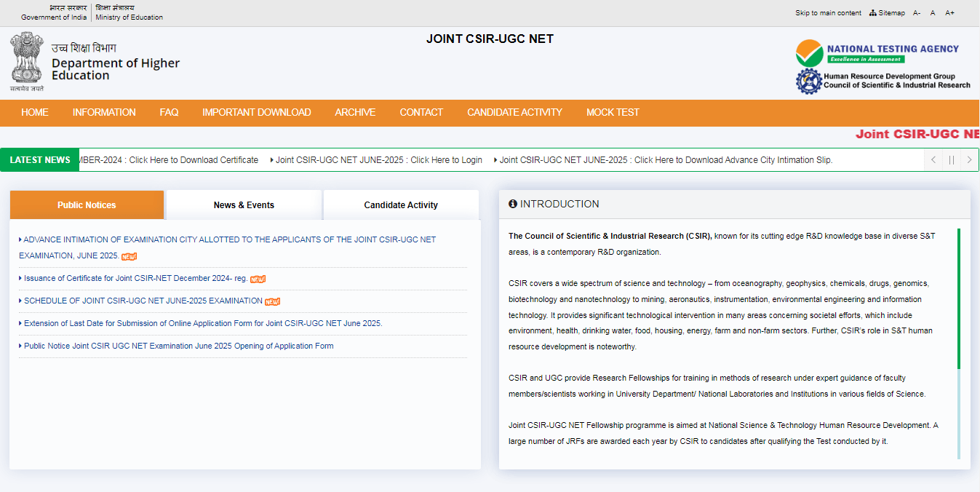Pause the latest news ticker
The width and height of the screenshot is (980, 492).
(x=951, y=160)
